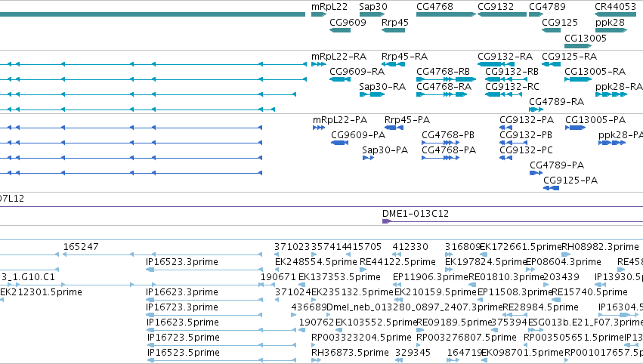Click the RP003276807.5prime EST
Screen dimensions: 643x364
[x=466, y=338]
